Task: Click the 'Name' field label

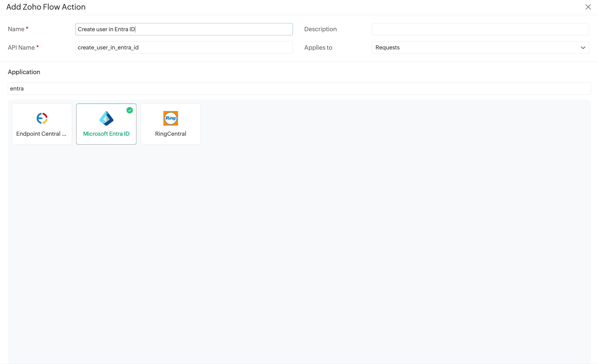Action: [x=16, y=29]
